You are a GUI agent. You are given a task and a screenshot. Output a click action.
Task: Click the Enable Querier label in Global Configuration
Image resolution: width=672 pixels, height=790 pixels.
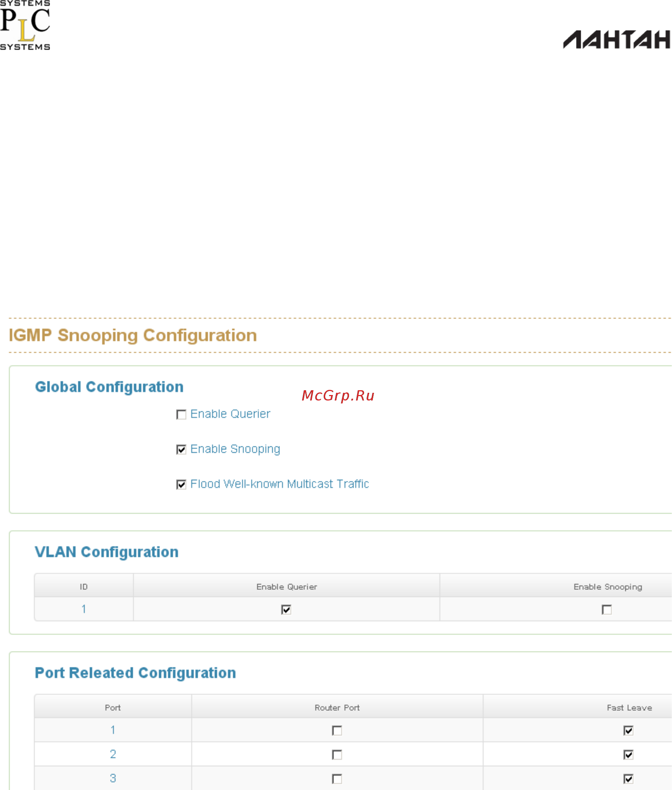click(230, 414)
